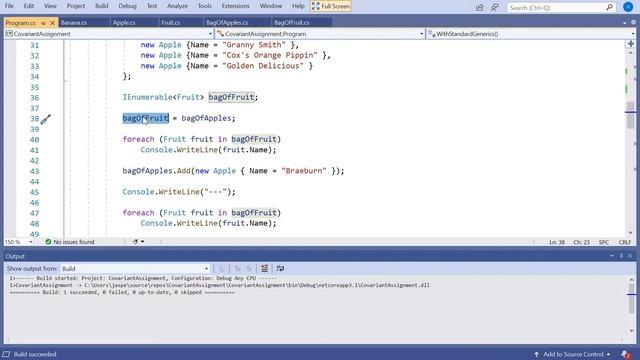Open the document tab settings gear
This screenshot has height=360, width=640.
pos(633,23)
